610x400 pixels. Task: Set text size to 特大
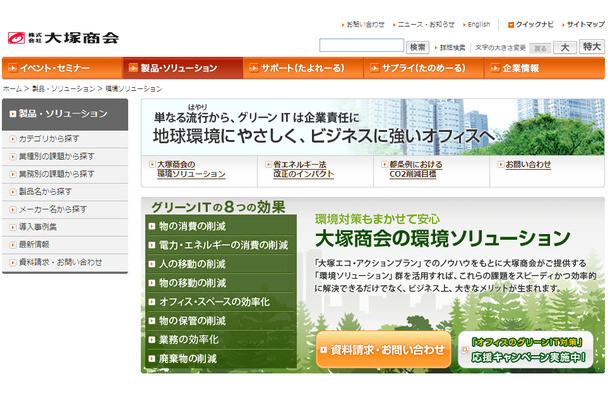pos(592,47)
